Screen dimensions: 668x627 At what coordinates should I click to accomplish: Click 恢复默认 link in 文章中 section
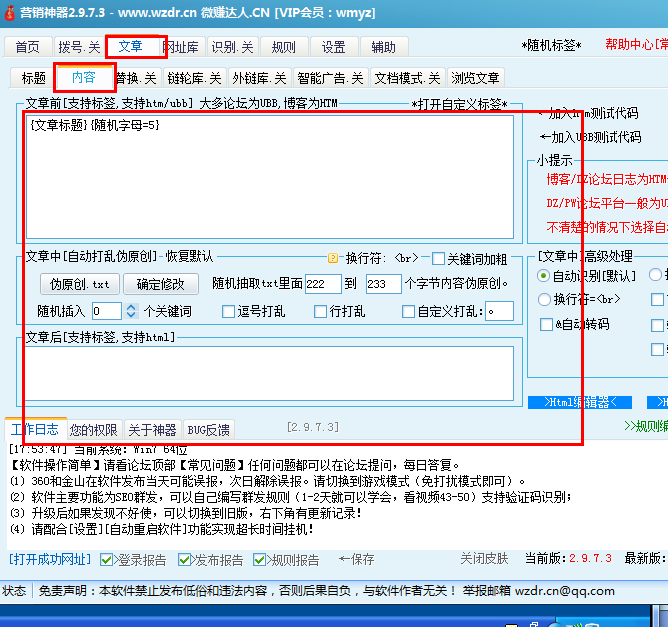[x=189, y=256]
